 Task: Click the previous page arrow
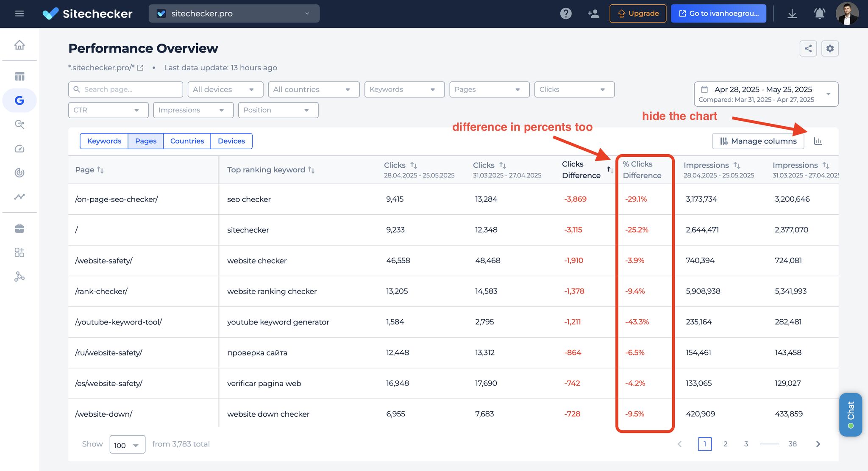680,444
